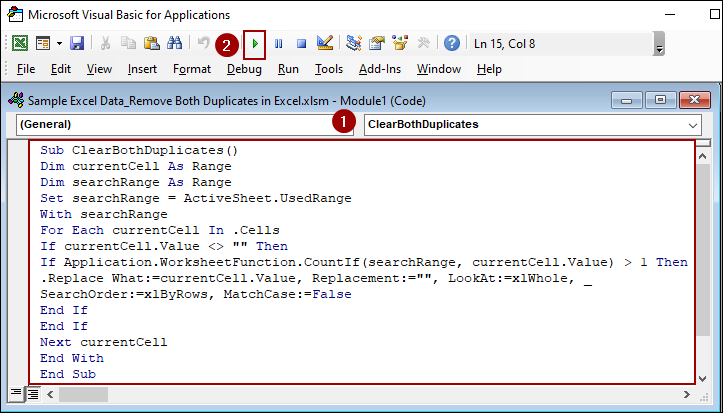Viewport: 723px width, 413px height.
Task: Maximize the Module1 code window
Action: (659, 99)
